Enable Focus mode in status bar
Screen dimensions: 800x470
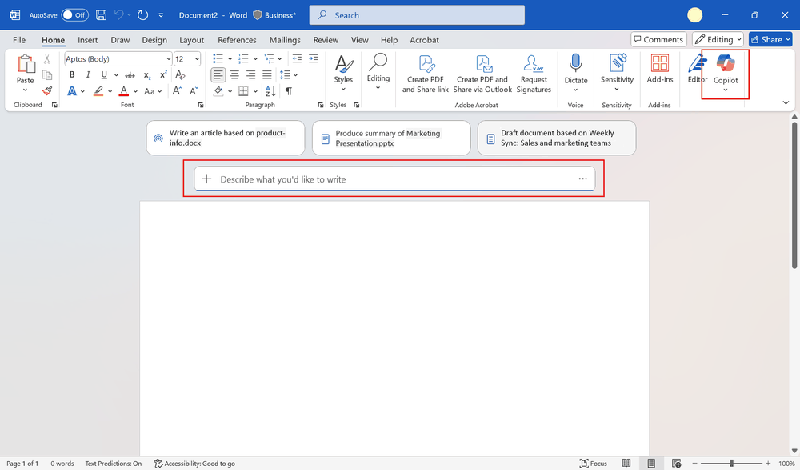click(593, 463)
